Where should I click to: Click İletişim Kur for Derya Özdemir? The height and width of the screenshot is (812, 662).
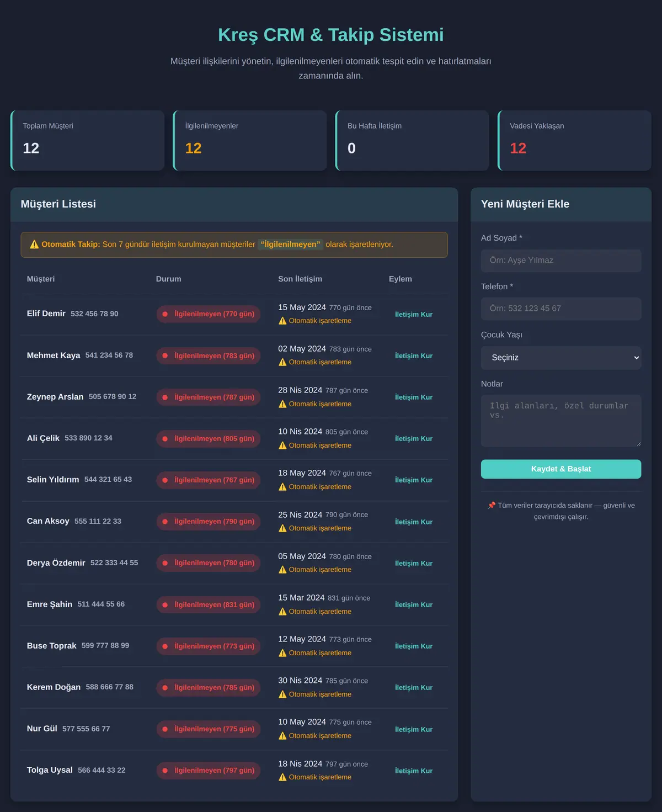pos(414,564)
